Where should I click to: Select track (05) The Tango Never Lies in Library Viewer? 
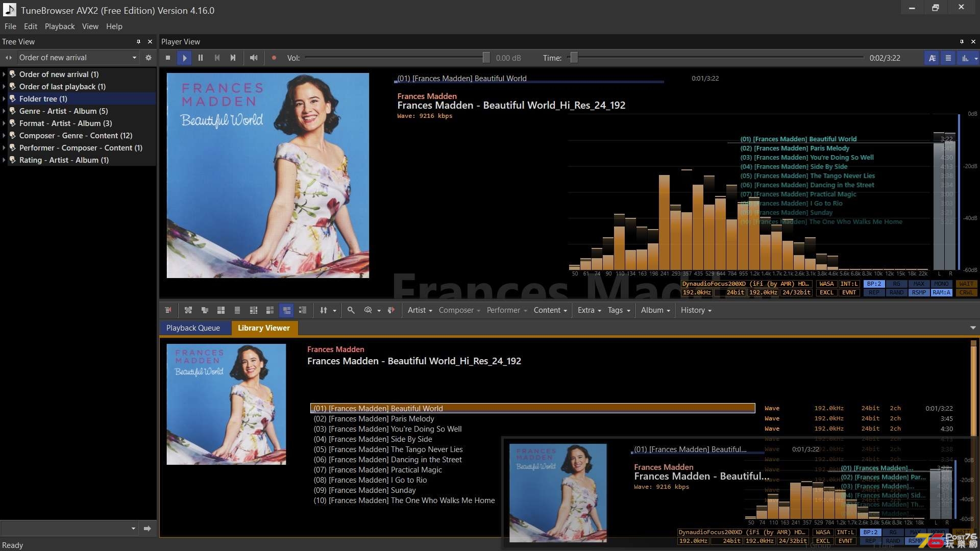[x=388, y=449]
